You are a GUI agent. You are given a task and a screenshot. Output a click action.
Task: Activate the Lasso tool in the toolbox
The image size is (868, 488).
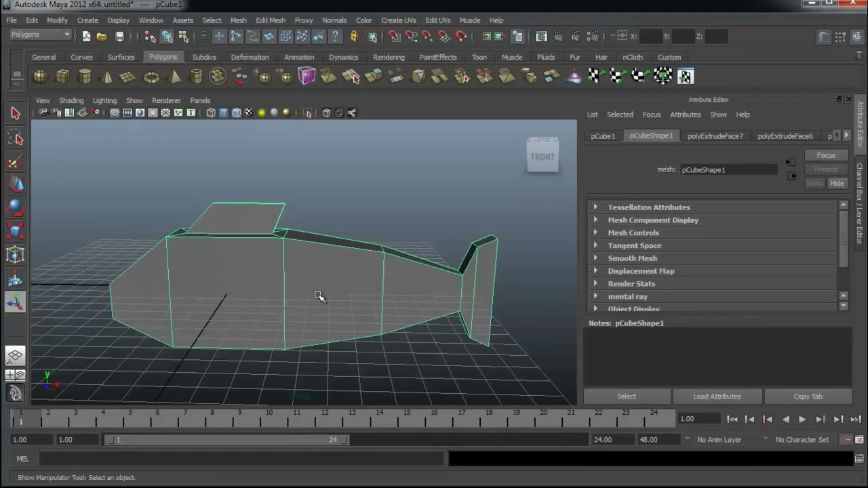tap(15, 138)
